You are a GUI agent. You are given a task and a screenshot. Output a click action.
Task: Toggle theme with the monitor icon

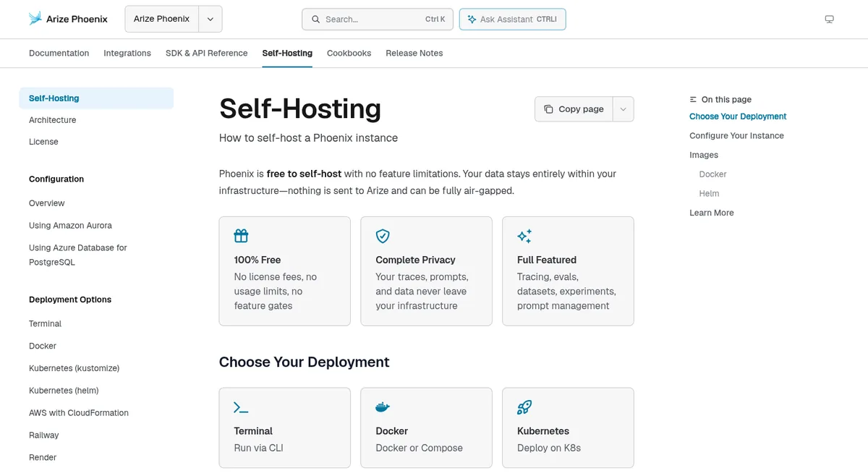tap(830, 20)
